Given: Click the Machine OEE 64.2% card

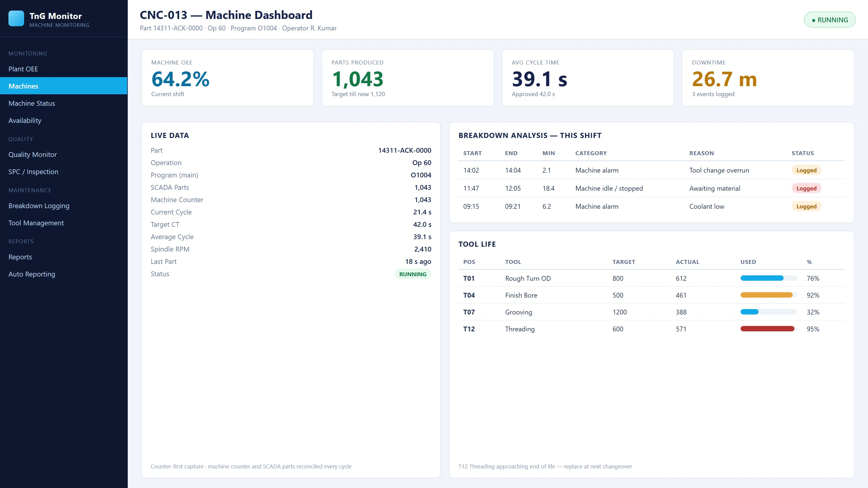Looking at the screenshot, I should (228, 78).
